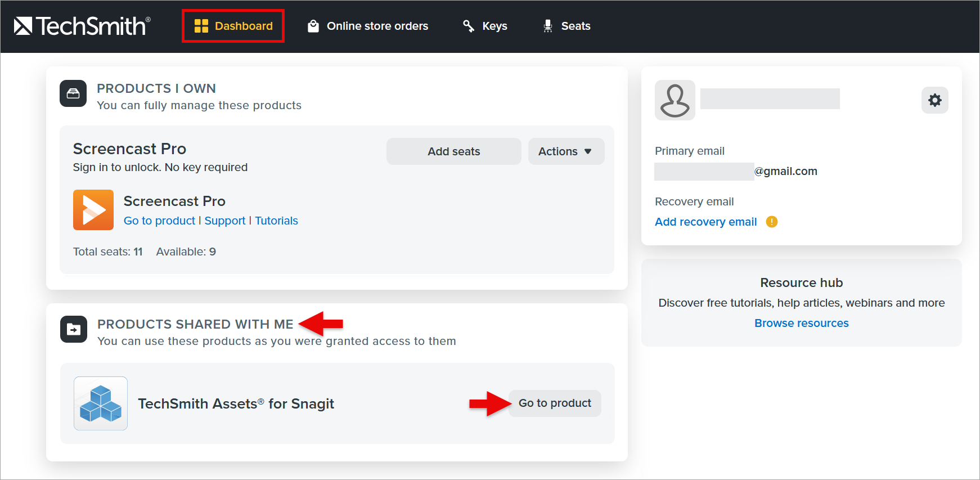Click the Seats chair icon in the navbar

(x=548, y=26)
